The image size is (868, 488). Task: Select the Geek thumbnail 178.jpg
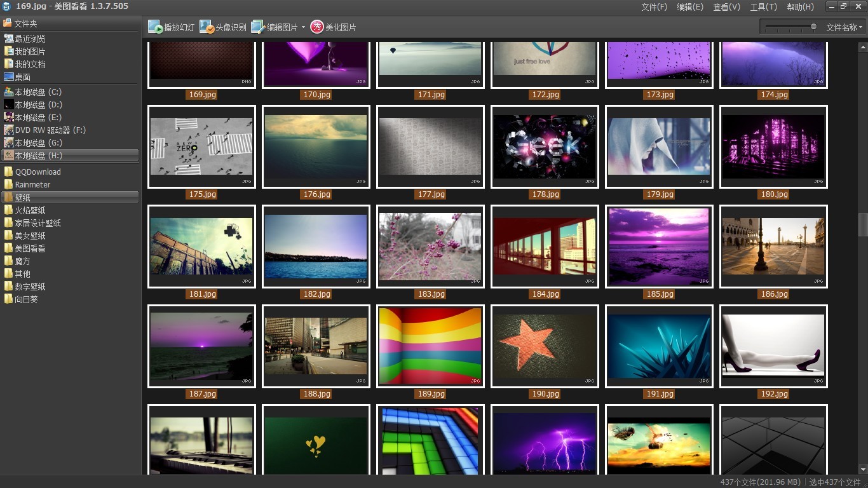(x=545, y=147)
